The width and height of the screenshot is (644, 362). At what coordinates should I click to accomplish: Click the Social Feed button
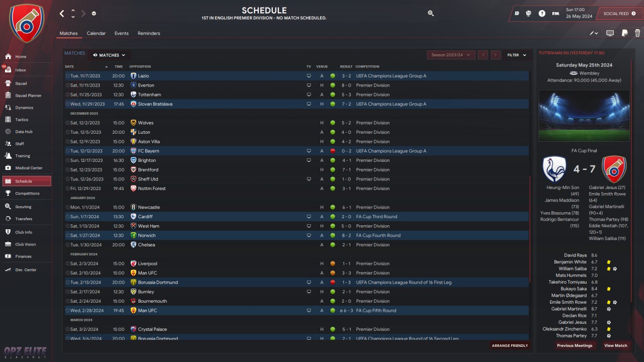pyautogui.click(x=620, y=14)
